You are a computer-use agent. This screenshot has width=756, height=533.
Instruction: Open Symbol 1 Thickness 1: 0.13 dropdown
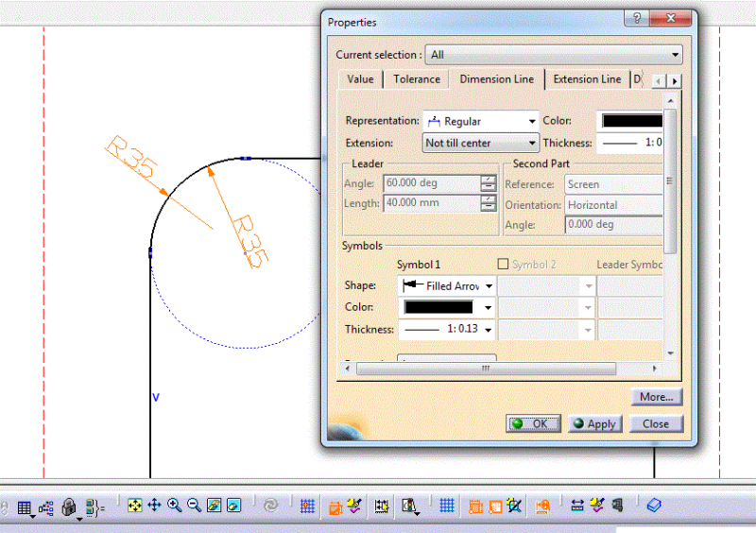pyautogui.click(x=446, y=329)
